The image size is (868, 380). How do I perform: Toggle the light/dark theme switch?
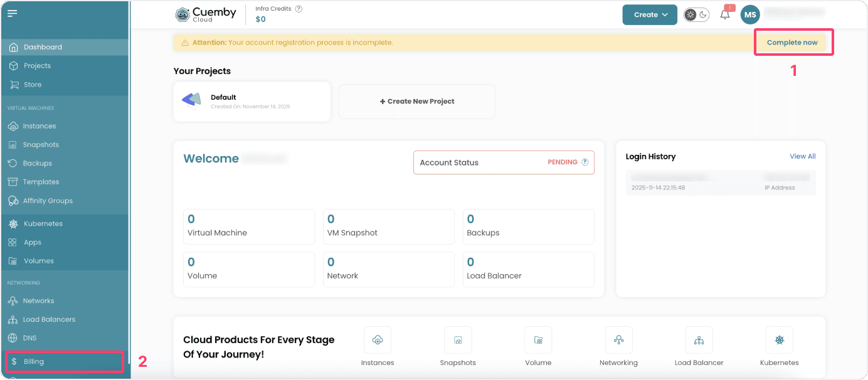tap(696, 15)
